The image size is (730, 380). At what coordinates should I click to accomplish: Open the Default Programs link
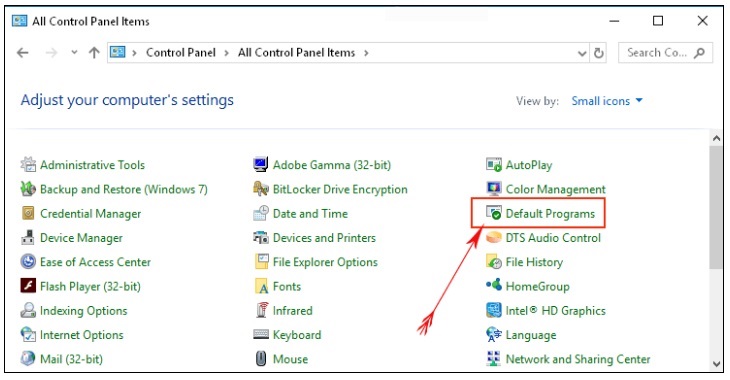point(550,214)
